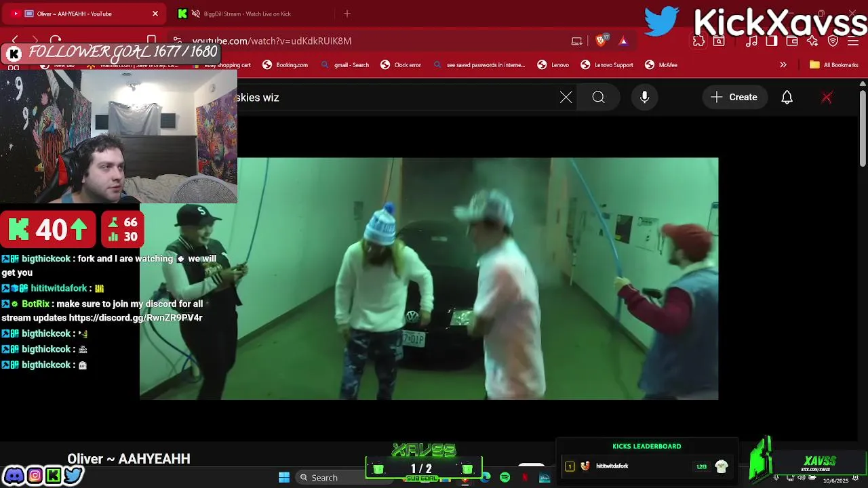Screen dimensions: 868x488
Task: Open the Leo AI sparkle icon
Action: [x=812, y=41]
